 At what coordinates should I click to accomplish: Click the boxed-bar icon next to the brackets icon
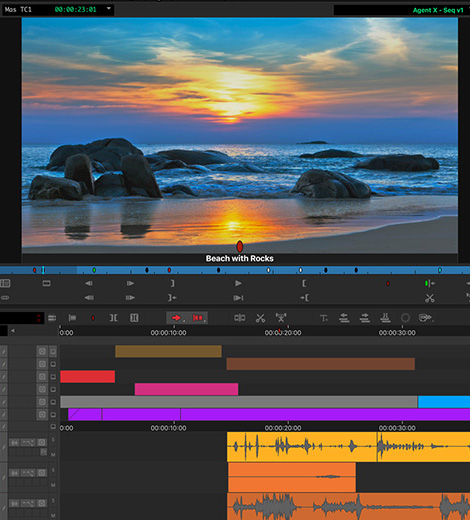[134, 318]
